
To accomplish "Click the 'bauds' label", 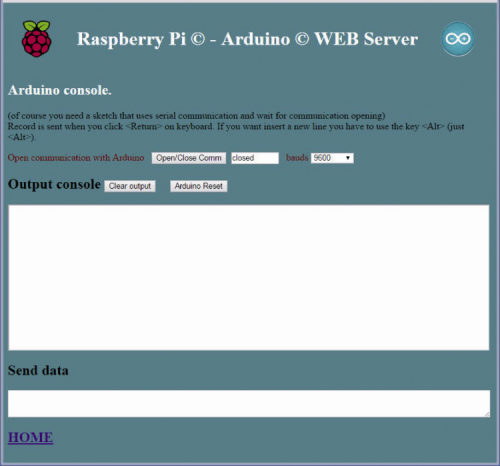I will click(297, 158).
